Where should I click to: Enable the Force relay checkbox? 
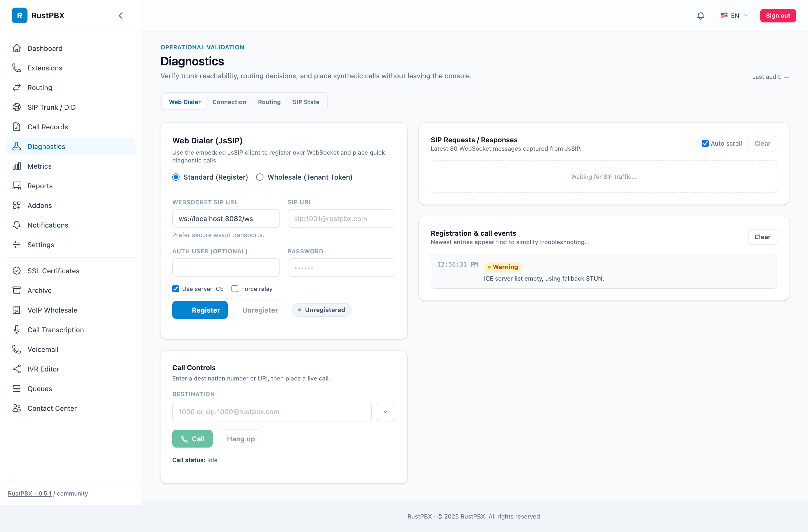coord(235,289)
